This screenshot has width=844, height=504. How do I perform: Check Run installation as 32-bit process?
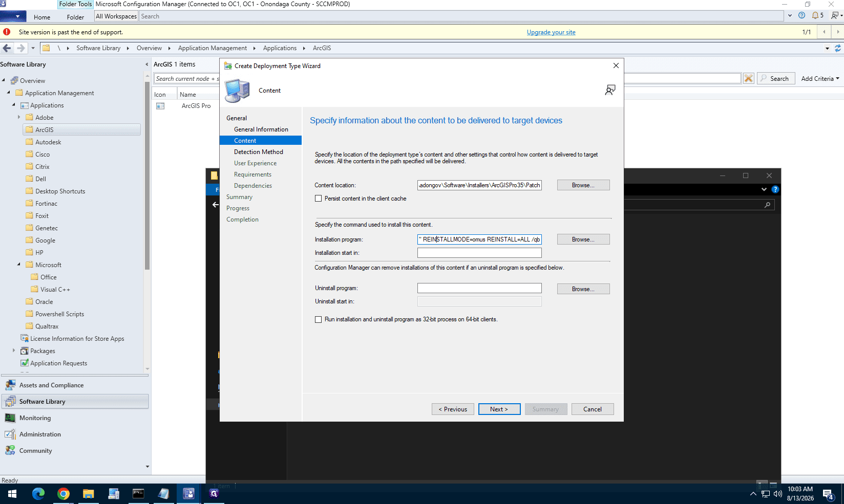319,319
